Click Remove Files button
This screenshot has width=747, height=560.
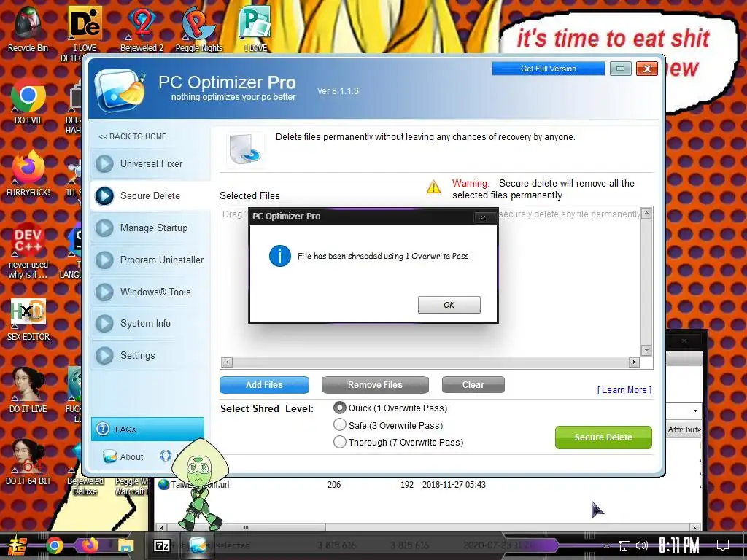(375, 385)
